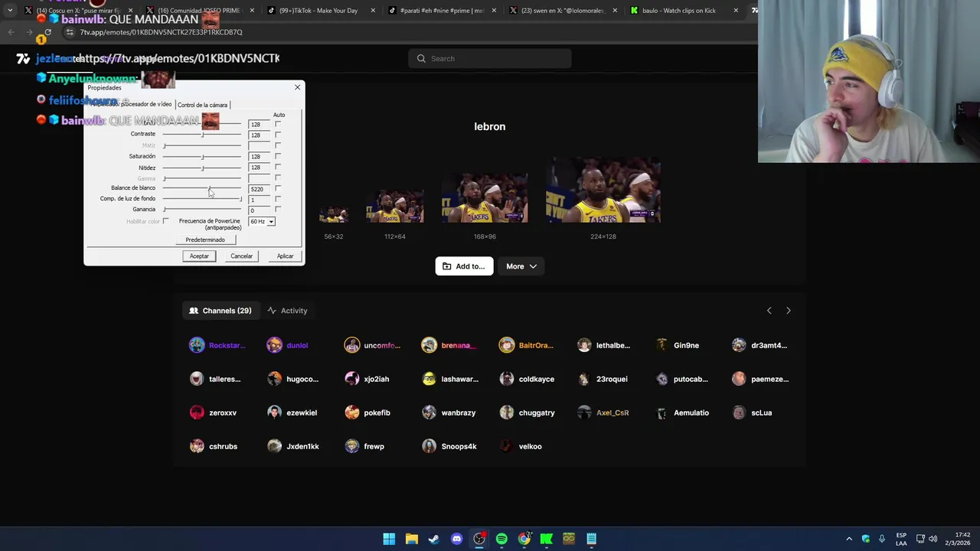Toggle the Habilitar color checkbox

click(x=166, y=221)
